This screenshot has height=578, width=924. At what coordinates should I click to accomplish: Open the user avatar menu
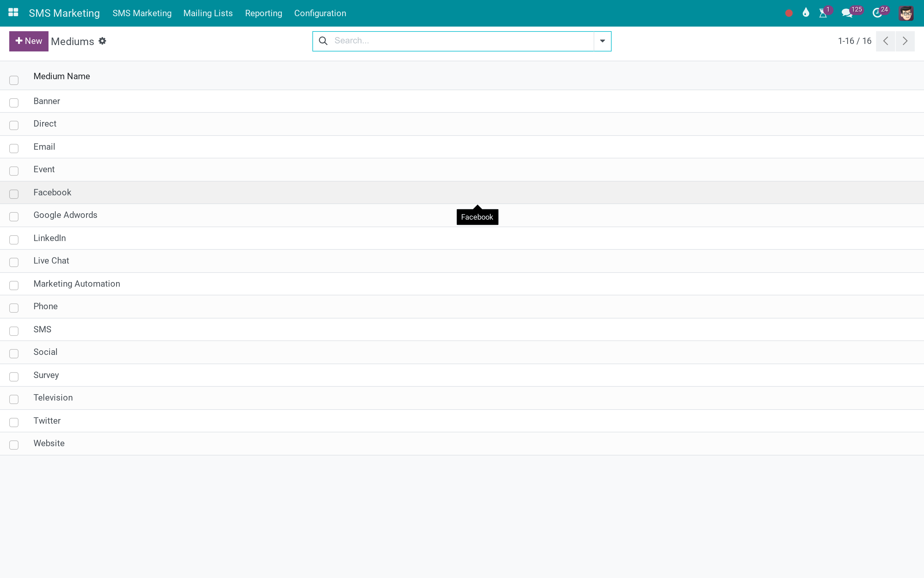pyautogui.click(x=906, y=13)
